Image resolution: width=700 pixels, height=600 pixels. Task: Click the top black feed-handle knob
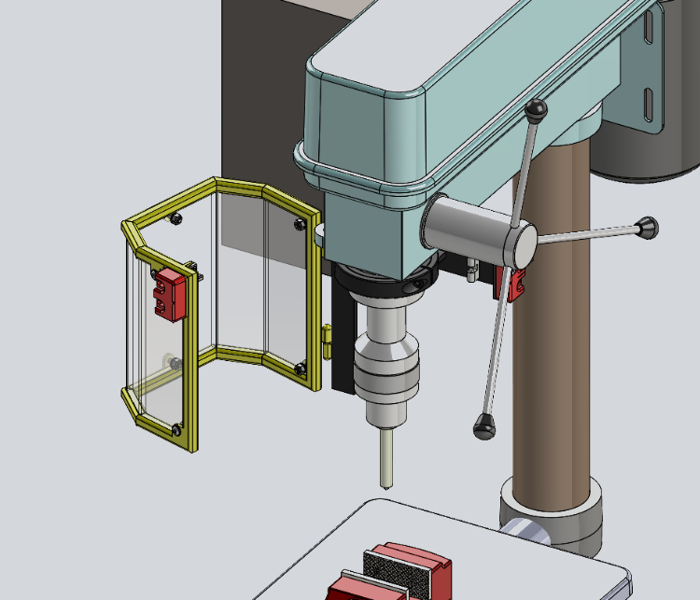click(536, 110)
